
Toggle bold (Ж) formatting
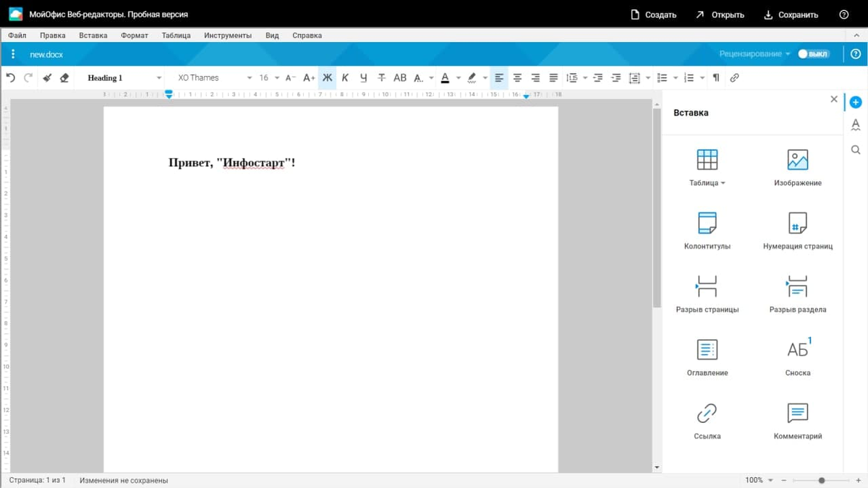[327, 77]
